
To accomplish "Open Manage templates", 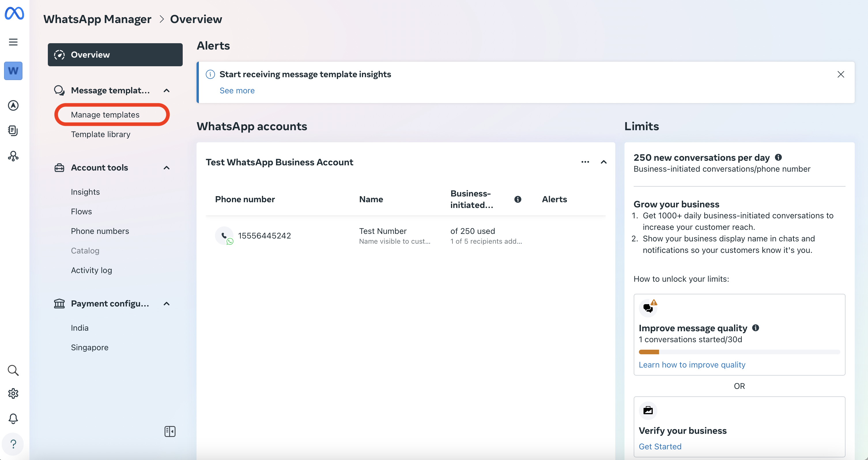I will (105, 115).
